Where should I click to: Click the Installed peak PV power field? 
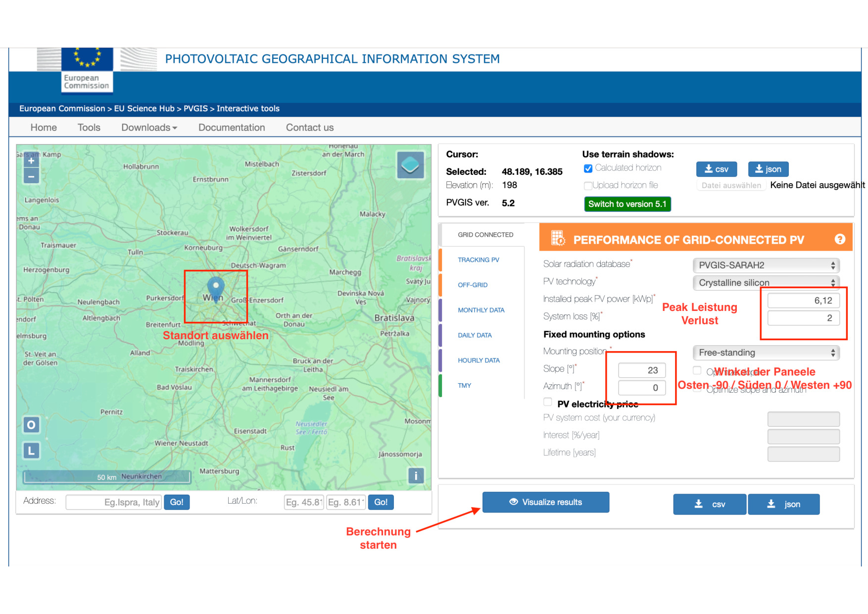point(804,301)
